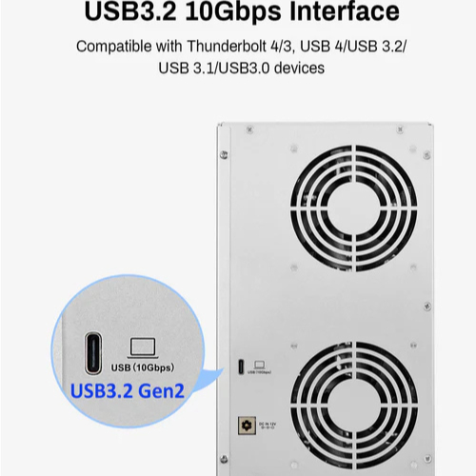Click the laptop icon inside the magnified callout
The image size is (476, 476).
(x=143, y=347)
